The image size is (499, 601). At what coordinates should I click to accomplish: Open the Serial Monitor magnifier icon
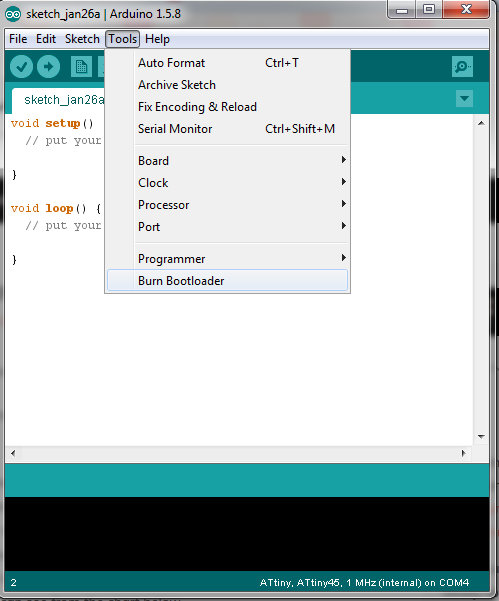point(462,67)
